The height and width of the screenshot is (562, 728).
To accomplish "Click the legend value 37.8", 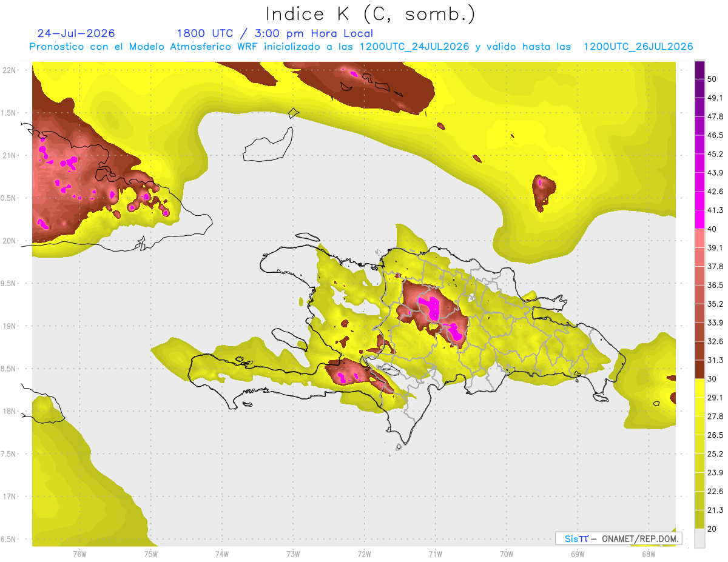I will pyautogui.click(x=715, y=266).
